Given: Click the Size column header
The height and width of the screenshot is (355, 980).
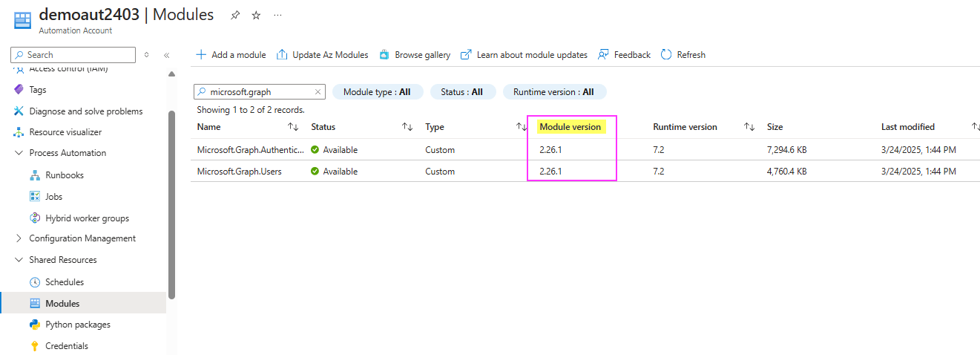Looking at the screenshot, I should [x=775, y=127].
